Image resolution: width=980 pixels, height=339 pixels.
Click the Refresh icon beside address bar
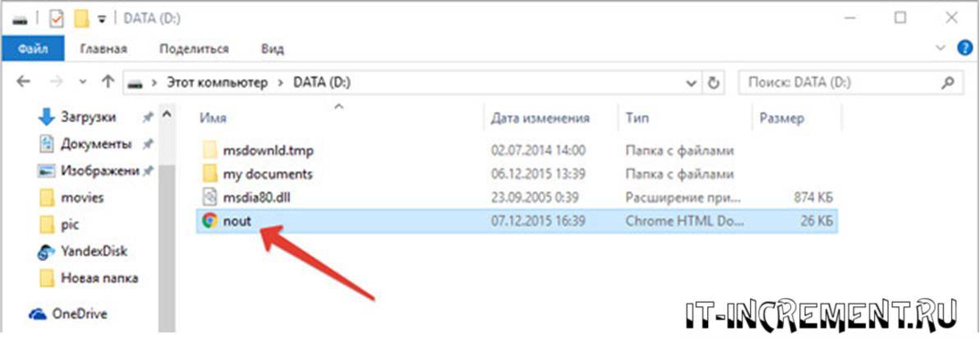714,83
